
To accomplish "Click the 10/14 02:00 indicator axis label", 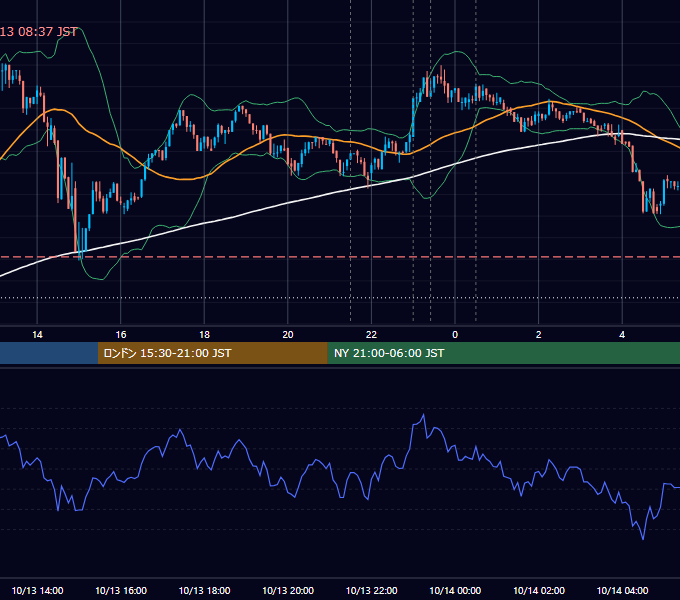I will coord(539,590).
